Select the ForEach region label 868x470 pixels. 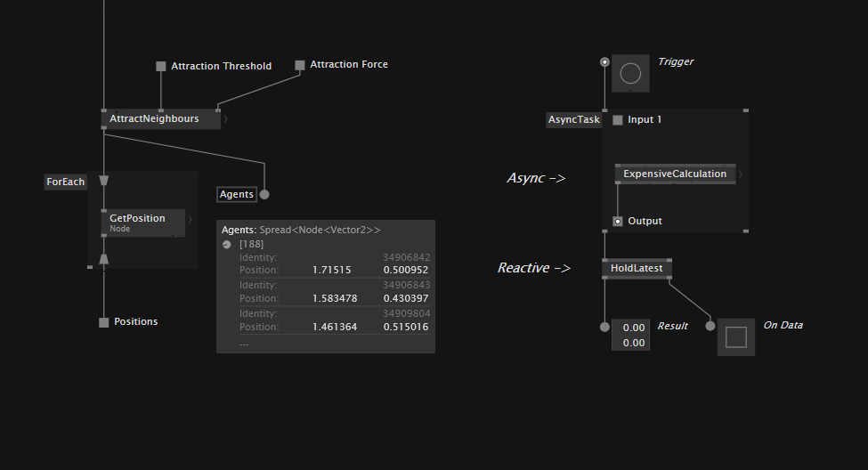(66, 182)
